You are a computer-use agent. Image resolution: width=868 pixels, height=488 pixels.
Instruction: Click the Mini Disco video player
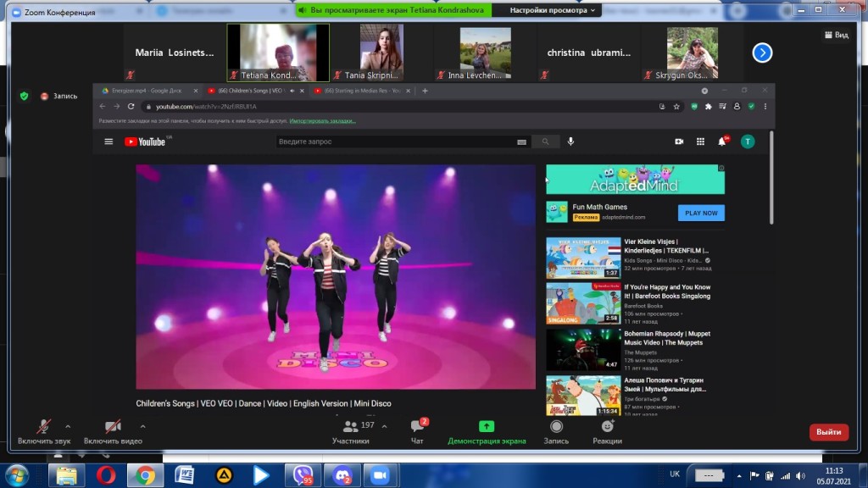tap(336, 277)
